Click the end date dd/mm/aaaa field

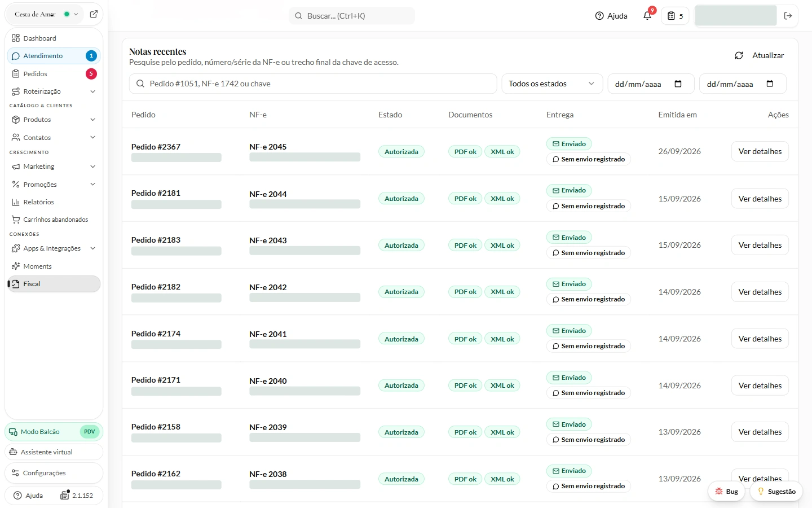coord(743,84)
